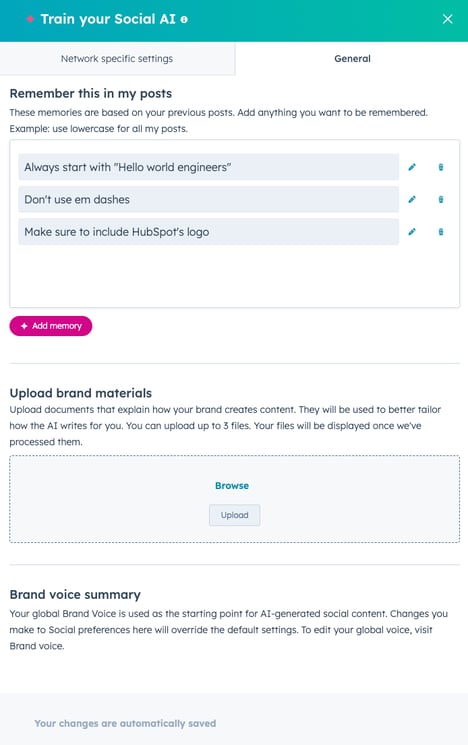Select the "Always start with Hello world engineers" row
This screenshot has height=745, width=468.
(x=209, y=167)
